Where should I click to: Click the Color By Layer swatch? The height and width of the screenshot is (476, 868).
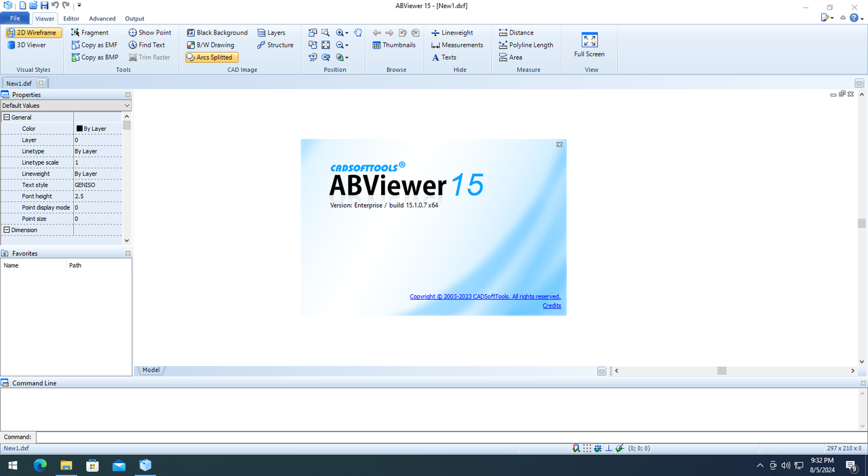(79, 129)
